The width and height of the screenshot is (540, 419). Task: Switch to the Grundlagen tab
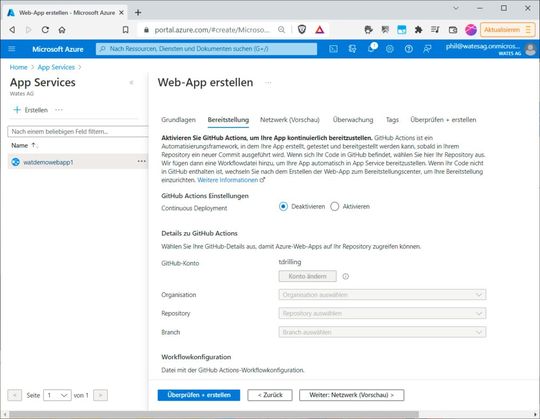point(178,120)
